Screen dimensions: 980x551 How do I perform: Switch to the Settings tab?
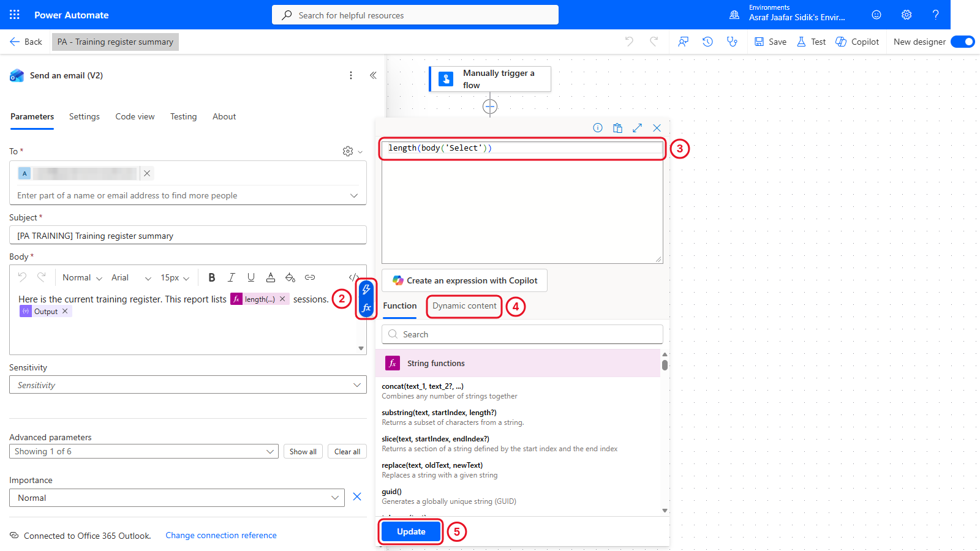(x=85, y=116)
